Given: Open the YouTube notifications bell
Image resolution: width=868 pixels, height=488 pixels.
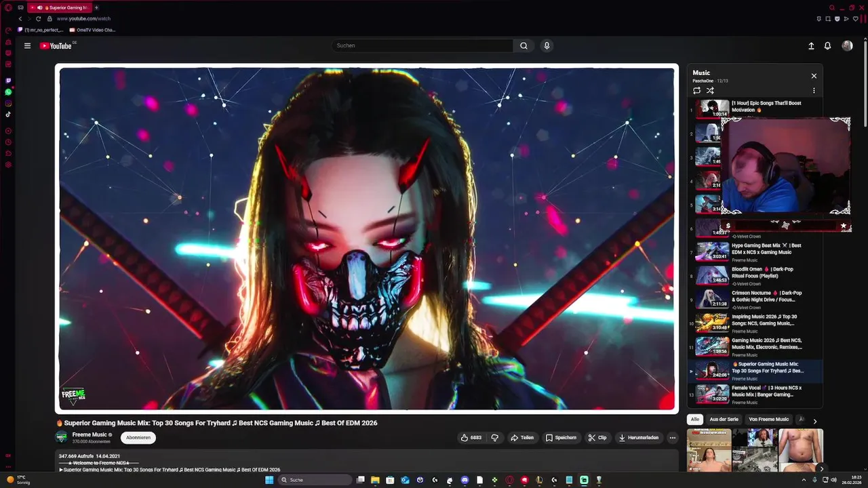Looking at the screenshot, I should (827, 45).
